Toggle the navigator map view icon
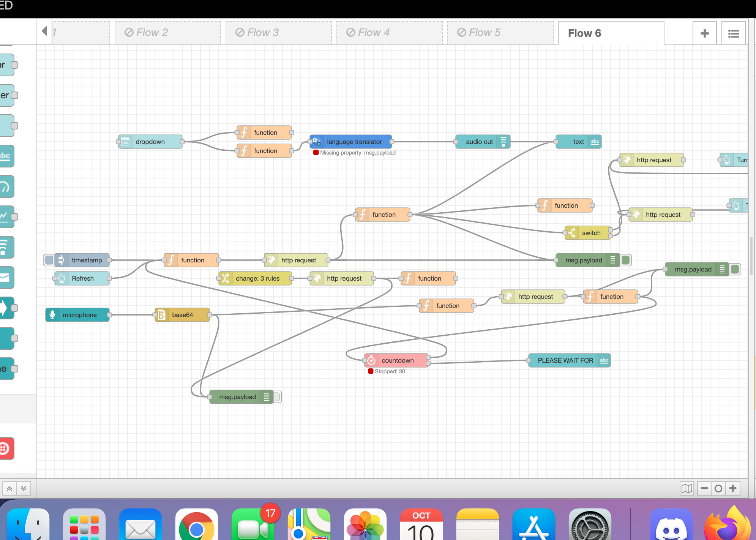756x540 pixels. [687, 488]
